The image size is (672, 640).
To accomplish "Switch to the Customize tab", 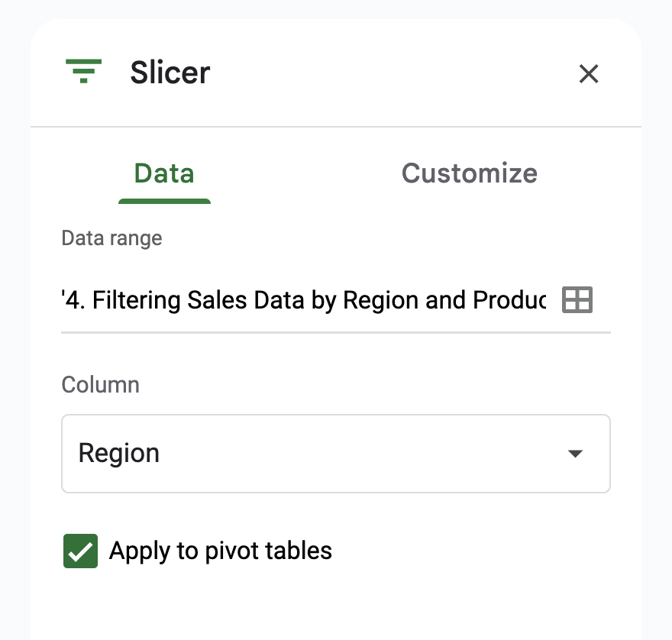I will tap(469, 173).
